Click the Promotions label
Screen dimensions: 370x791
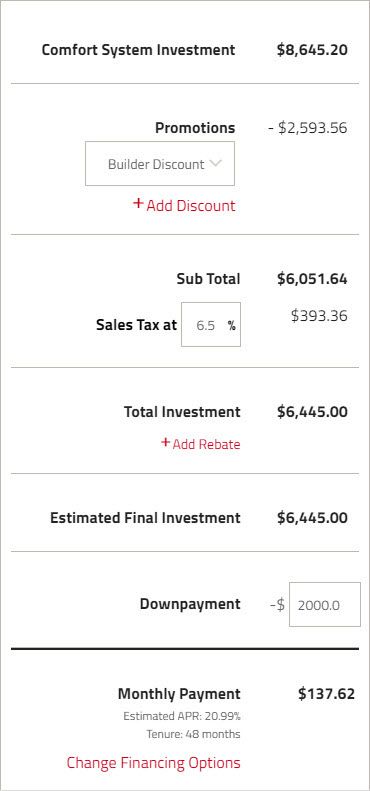195,128
